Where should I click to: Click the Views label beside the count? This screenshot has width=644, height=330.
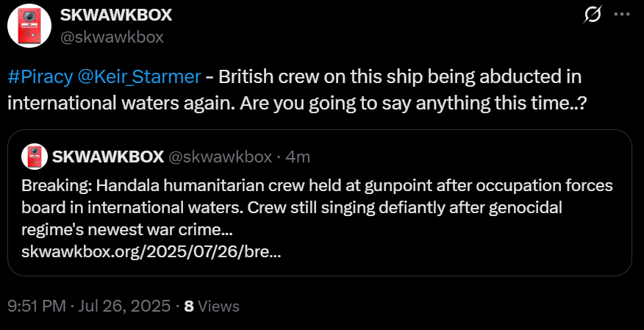[219, 306]
